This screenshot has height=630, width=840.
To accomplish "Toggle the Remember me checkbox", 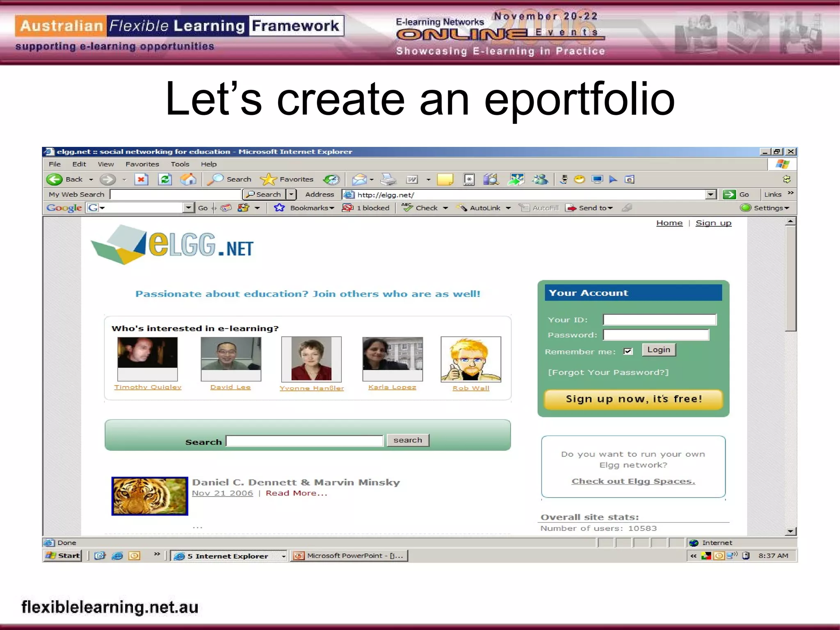I will pyautogui.click(x=628, y=351).
